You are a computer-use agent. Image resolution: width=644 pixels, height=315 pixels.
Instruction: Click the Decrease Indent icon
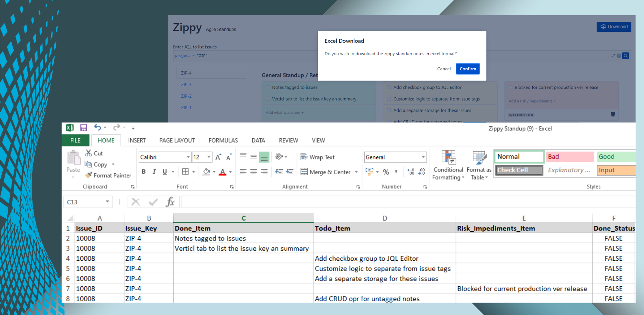279,171
